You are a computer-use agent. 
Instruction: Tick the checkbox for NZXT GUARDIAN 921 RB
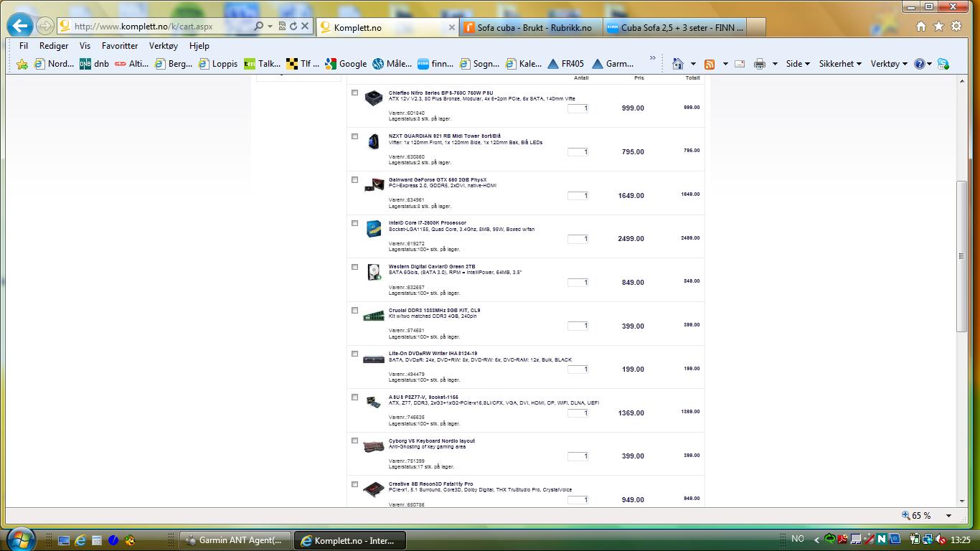pos(354,136)
